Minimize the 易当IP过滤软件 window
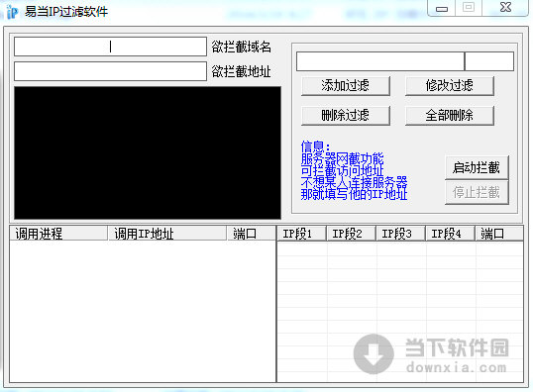The image size is (533, 392). (x=442, y=8)
